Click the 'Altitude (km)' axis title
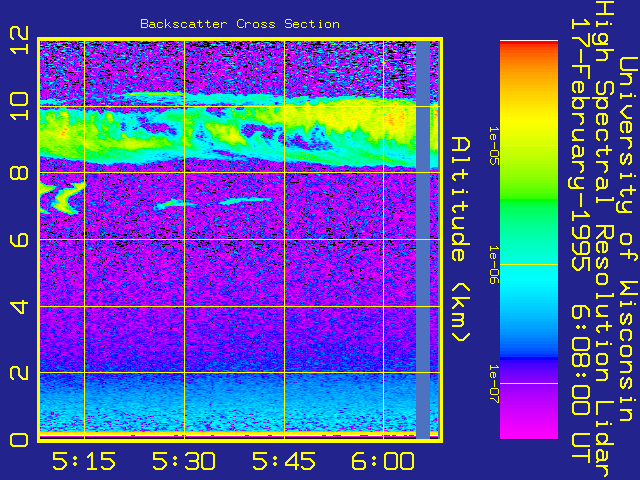The height and width of the screenshot is (480, 640). click(x=461, y=239)
